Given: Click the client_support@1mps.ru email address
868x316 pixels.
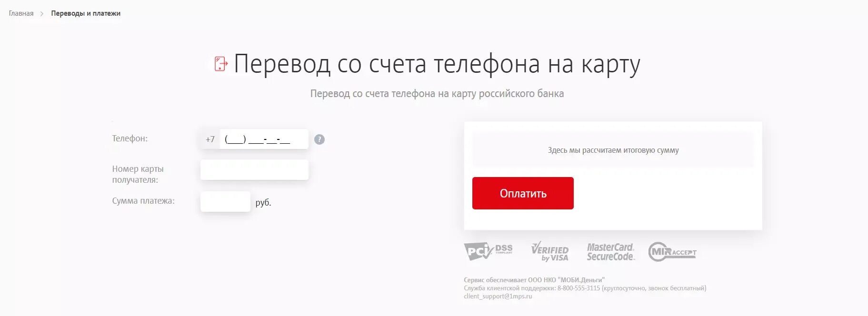Looking at the screenshot, I should (498, 296).
